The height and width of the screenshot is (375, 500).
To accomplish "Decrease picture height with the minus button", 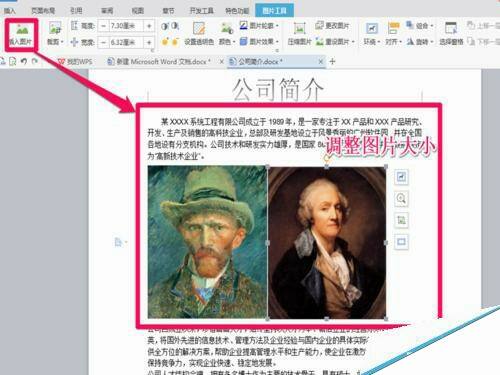I will coord(104,26).
